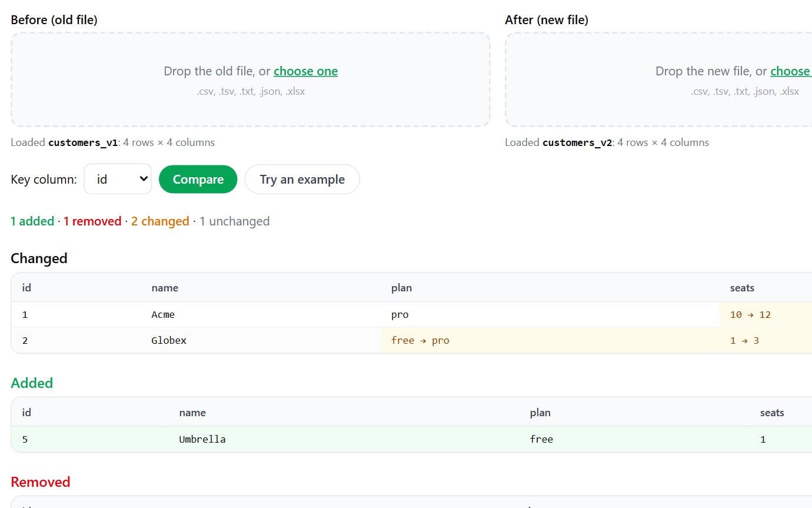Click the "seats" header in the Changed table
Image resolution: width=812 pixels, height=508 pixels.
coord(742,288)
